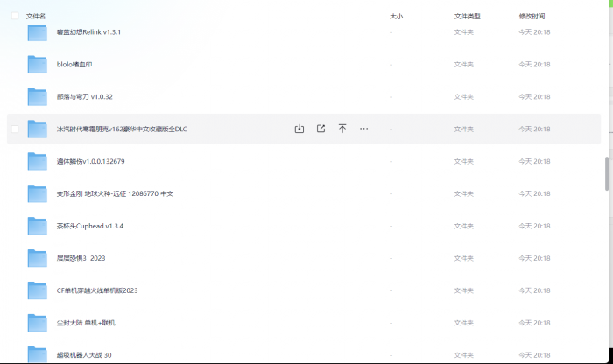Sort by 修改时间 column header
The image size is (613, 364).
pos(532,16)
